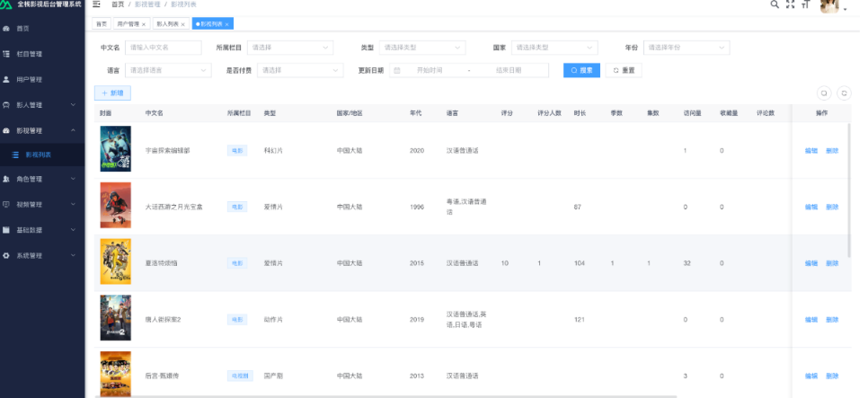Click 删除 for 夏洛特烦恼

(832, 263)
